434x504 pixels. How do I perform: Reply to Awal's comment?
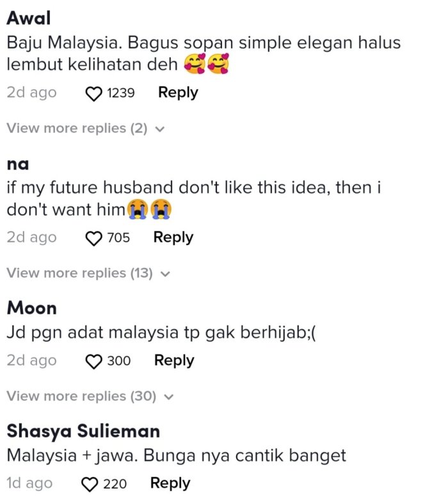coord(178,93)
